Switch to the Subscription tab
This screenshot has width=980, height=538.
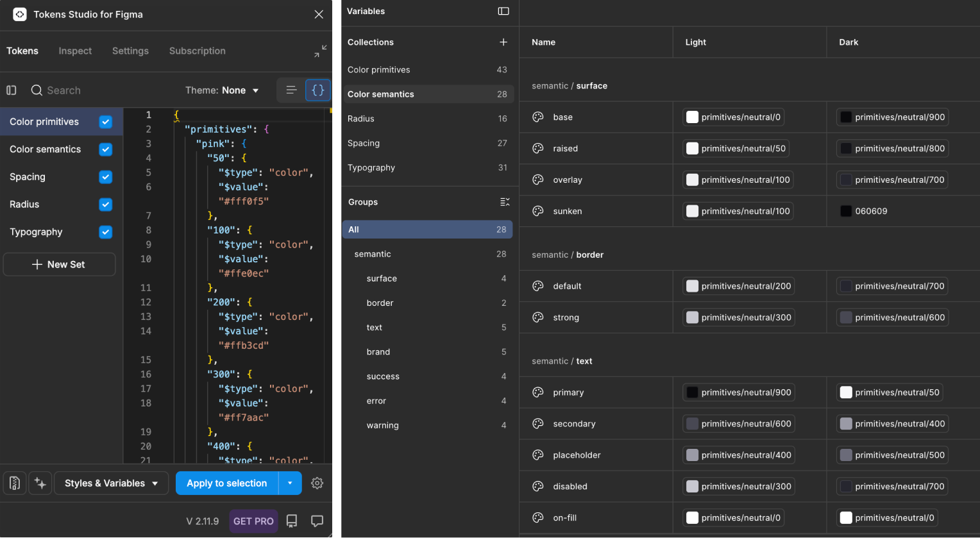(198, 51)
